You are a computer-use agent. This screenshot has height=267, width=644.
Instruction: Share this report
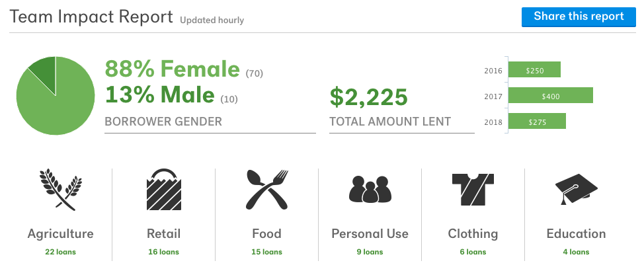[x=579, y=17]
